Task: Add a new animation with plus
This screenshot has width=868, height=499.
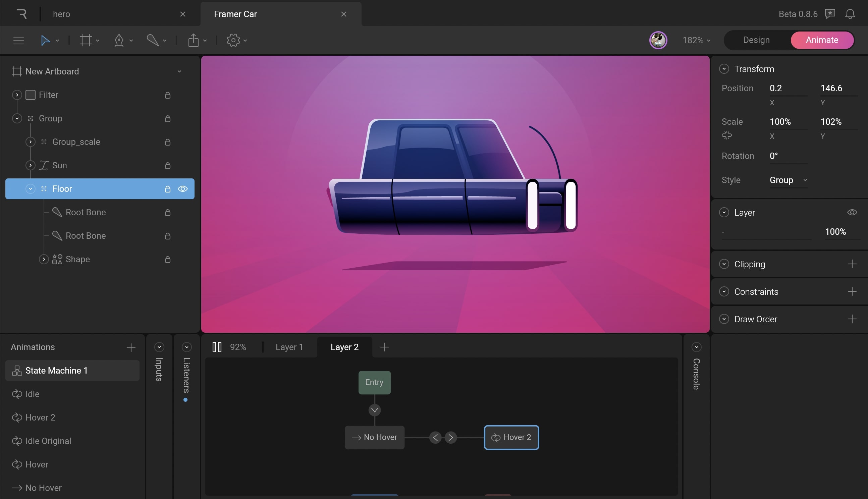Action: point(131,347)
